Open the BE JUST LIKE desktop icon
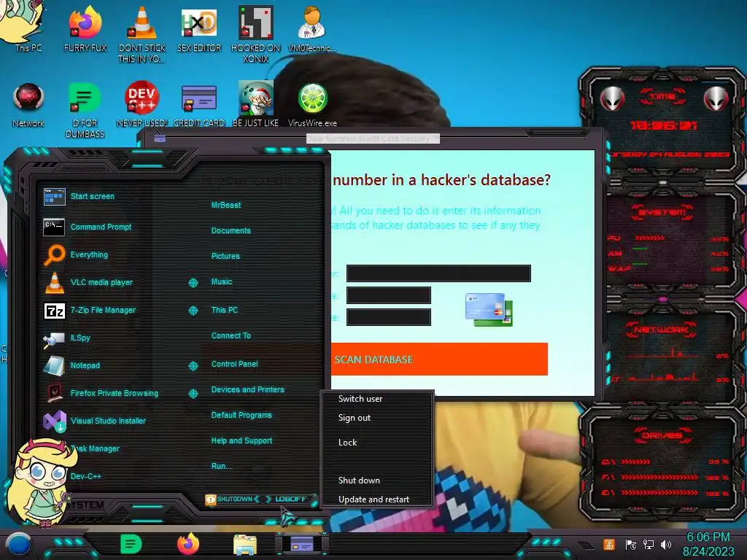This screenshot has width=747, height=560. tap(256, 105)
